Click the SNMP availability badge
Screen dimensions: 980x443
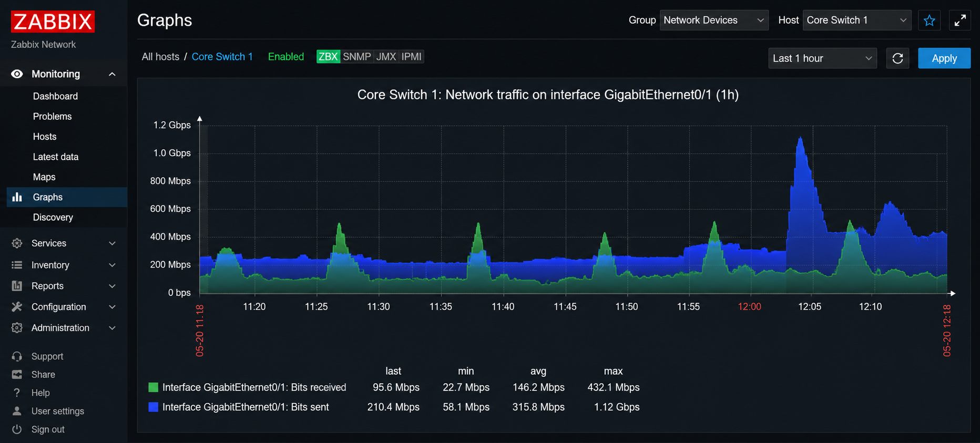coord(357,57)
